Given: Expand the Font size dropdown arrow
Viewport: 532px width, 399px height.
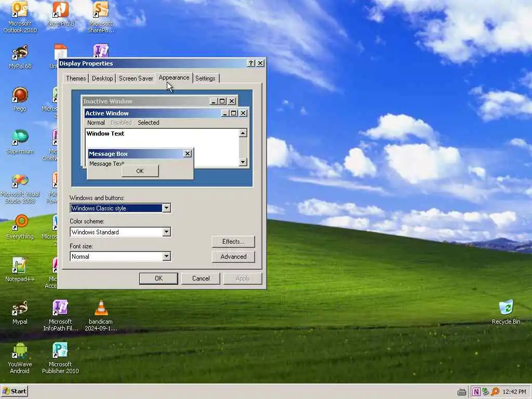Looking at the screenshot, I should click(x=166, y=257).
